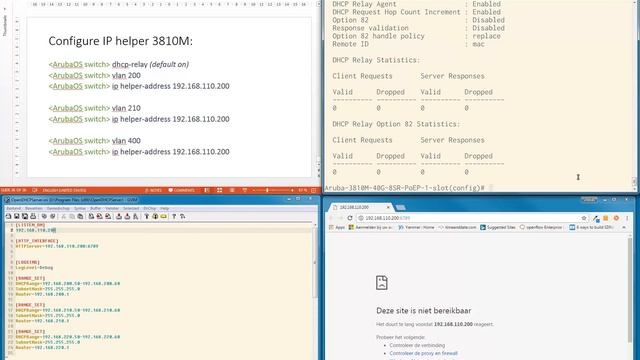Click the Run Script icon in gVim toolbar
Screen dimensions: 640x360
click(136, 216)
